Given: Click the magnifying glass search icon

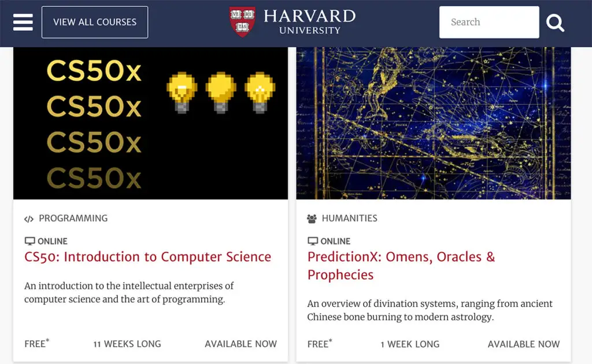Looking at the screenshot, I should click(x=555, y=23).
